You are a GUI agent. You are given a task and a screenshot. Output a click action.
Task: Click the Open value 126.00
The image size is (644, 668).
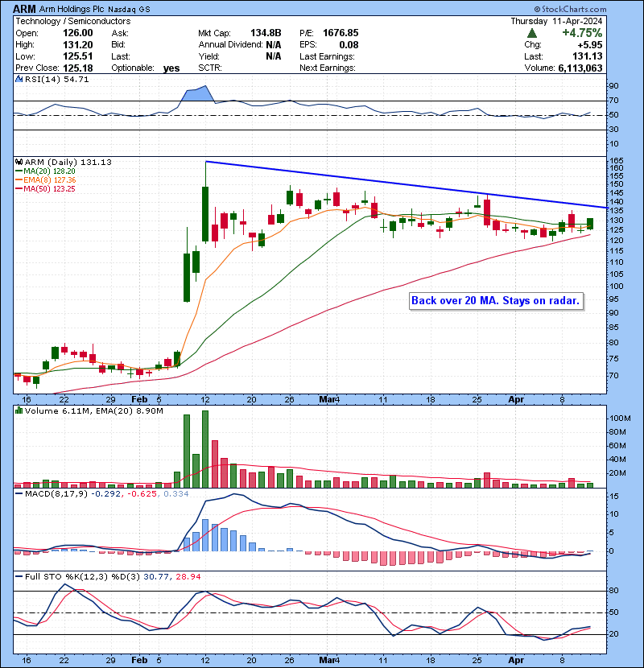click(x=77, y=33)
